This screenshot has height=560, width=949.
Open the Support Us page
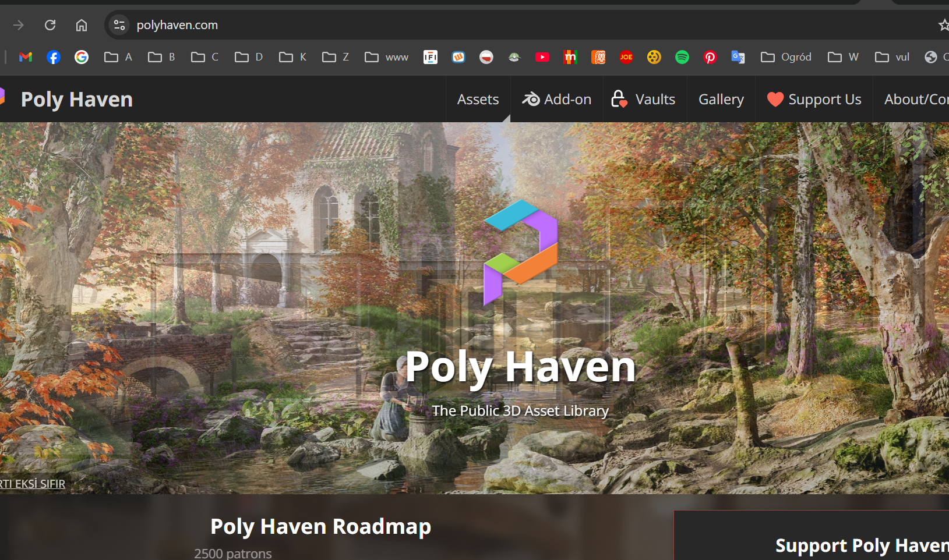(814, 100)
